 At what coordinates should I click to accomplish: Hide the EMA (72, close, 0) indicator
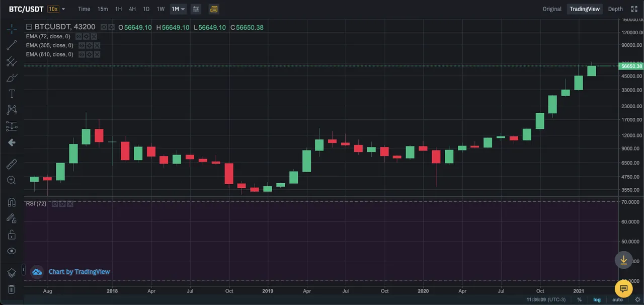(x=79, y=36)
